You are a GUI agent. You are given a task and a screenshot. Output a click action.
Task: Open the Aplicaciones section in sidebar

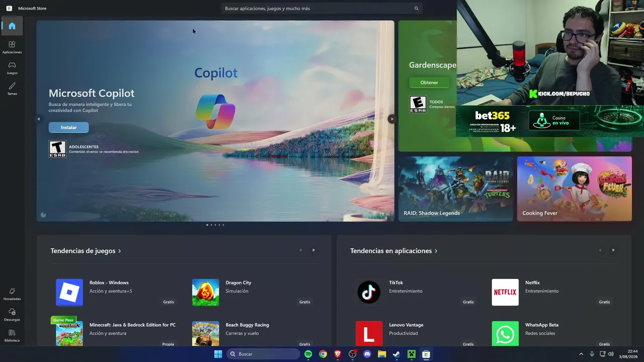coord(12,47)
